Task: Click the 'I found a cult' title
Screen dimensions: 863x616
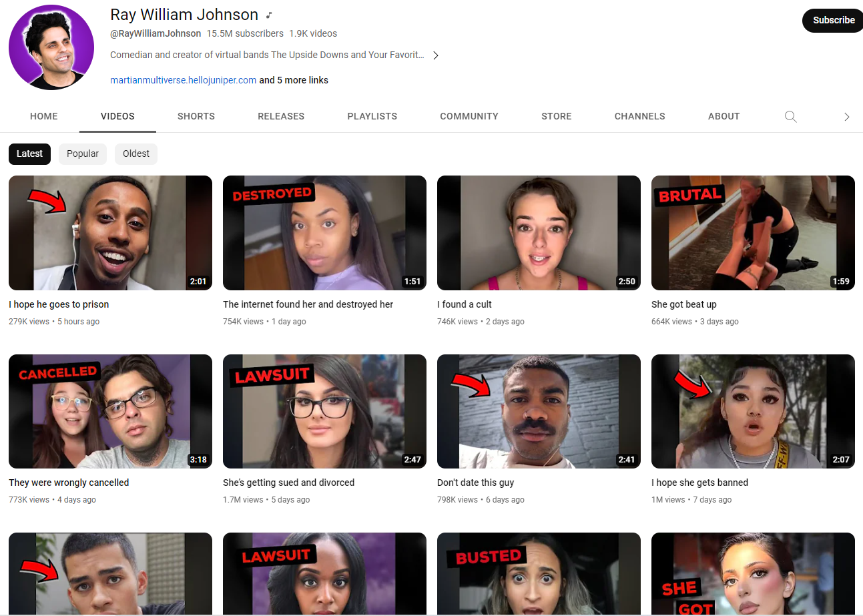Action: (x=465, y=304)
